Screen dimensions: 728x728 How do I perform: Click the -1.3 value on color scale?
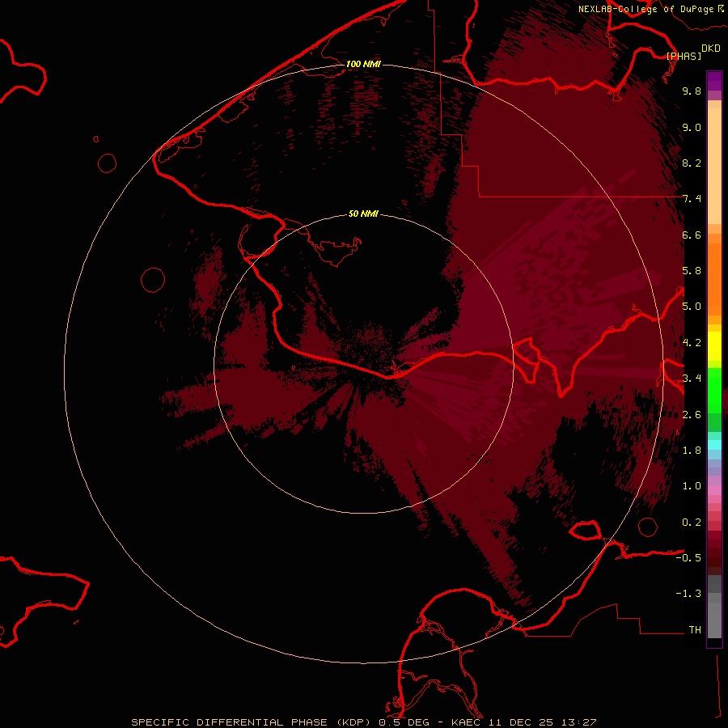coord(688,594)
